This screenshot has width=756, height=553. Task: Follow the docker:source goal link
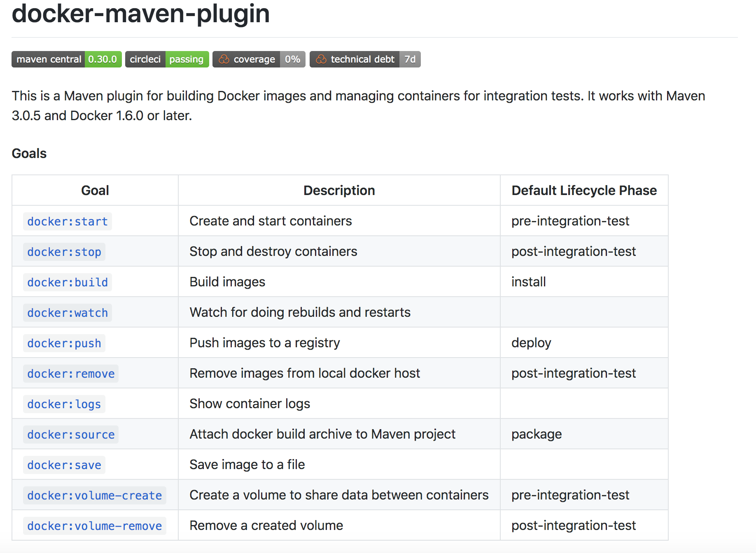pos(71,434)
